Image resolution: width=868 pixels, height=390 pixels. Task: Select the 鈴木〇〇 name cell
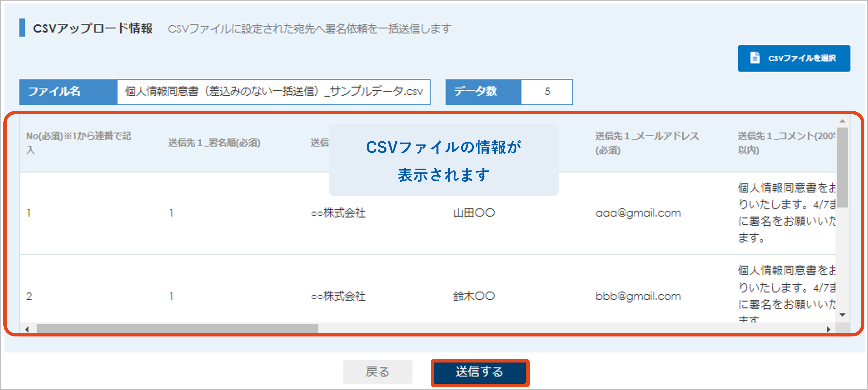click(474, 296)
